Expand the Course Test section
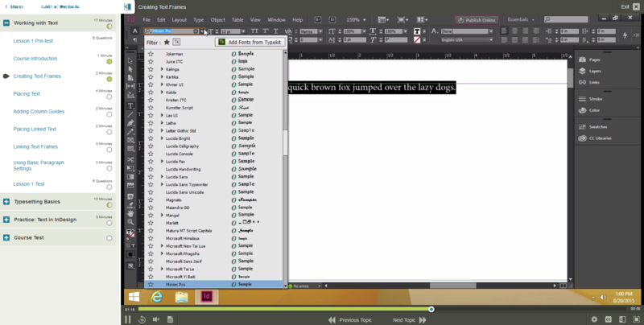The width and height of the screenshot is (644, 325). point(6,237)
